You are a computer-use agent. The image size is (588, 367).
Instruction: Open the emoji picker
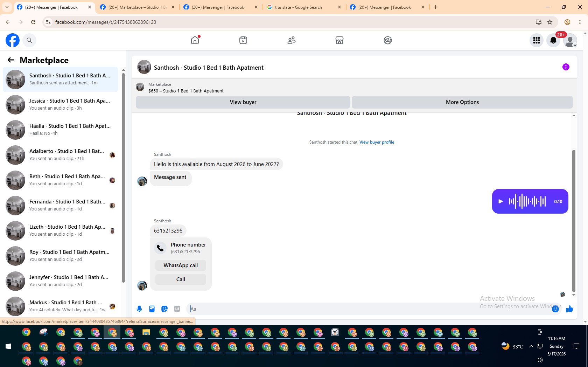[x=555, y=309]
